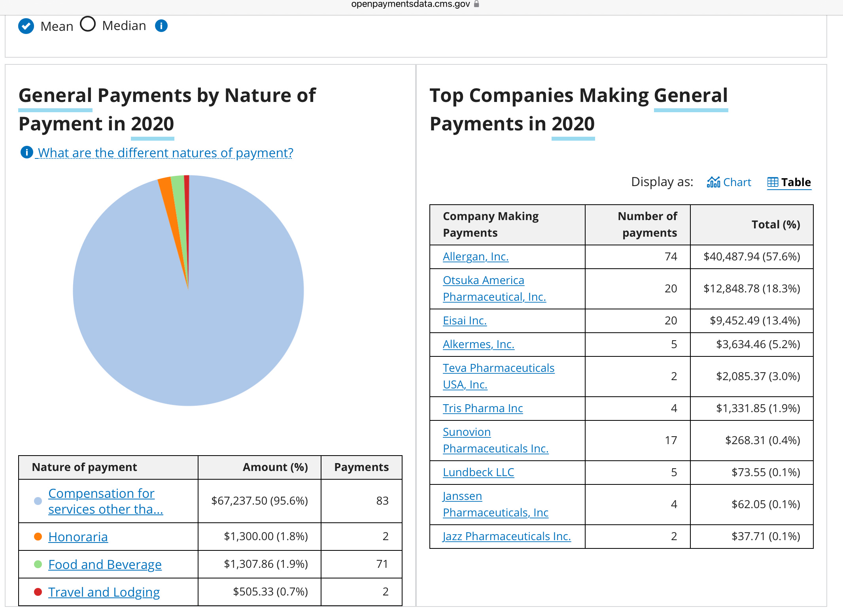The width and height of the screenshot is (843, 616).
Task: Click the 'Nature of payment' column header
Action: (x=108, y=467)
